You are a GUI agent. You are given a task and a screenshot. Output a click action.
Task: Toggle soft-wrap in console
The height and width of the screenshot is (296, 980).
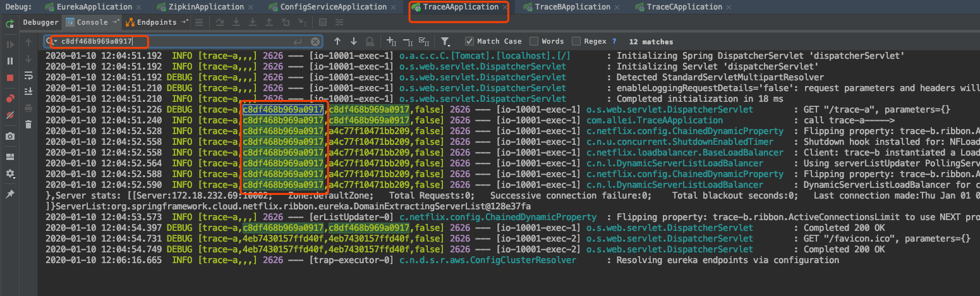click(x=28, y=75)
